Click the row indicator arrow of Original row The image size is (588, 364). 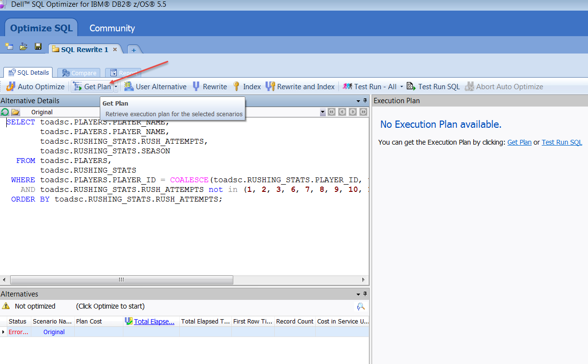3,332
